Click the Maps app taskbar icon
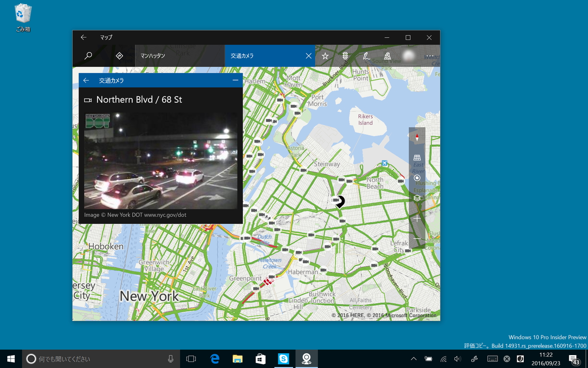Viewport: 588px width, 368px height. click(x=306, y=359)
